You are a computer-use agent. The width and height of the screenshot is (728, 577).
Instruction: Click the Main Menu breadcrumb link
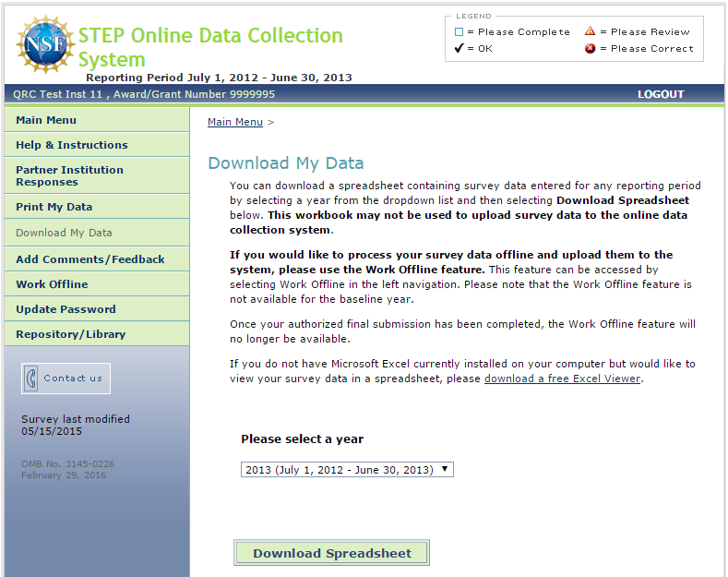tap(235, 122)
